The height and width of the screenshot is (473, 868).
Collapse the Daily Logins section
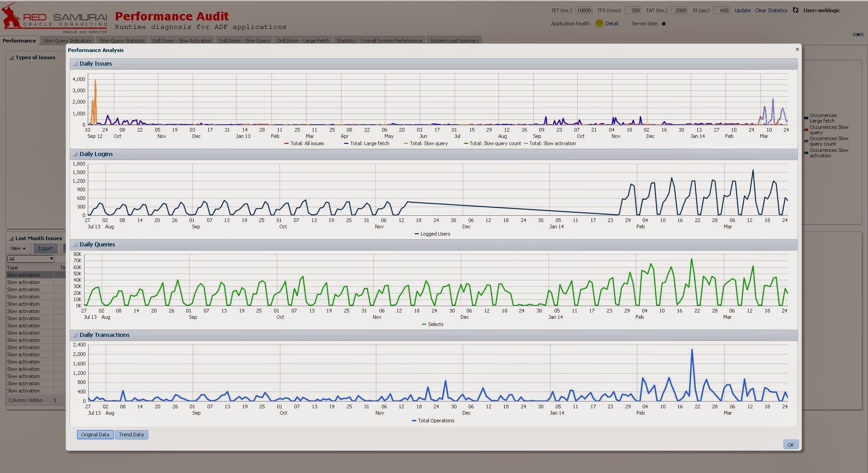pyautogui.click(x=75, y=154)
